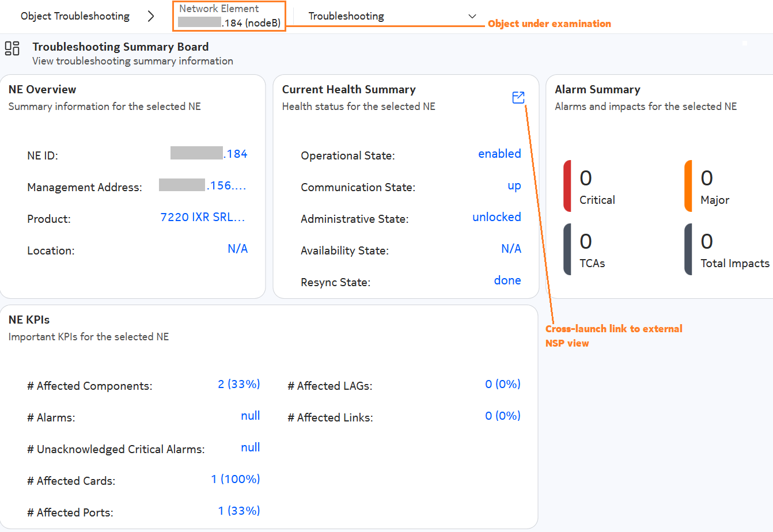
Task: Click the done Resync State link
Action: point(507,280)
